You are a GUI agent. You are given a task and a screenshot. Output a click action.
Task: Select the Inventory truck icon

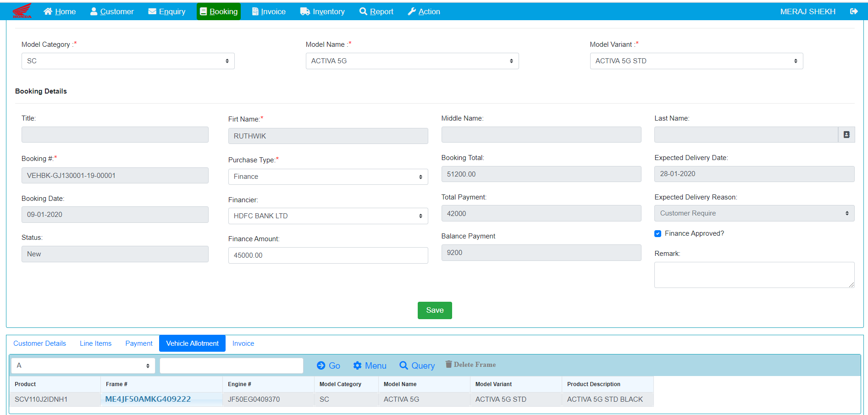(x=304, y=11)
